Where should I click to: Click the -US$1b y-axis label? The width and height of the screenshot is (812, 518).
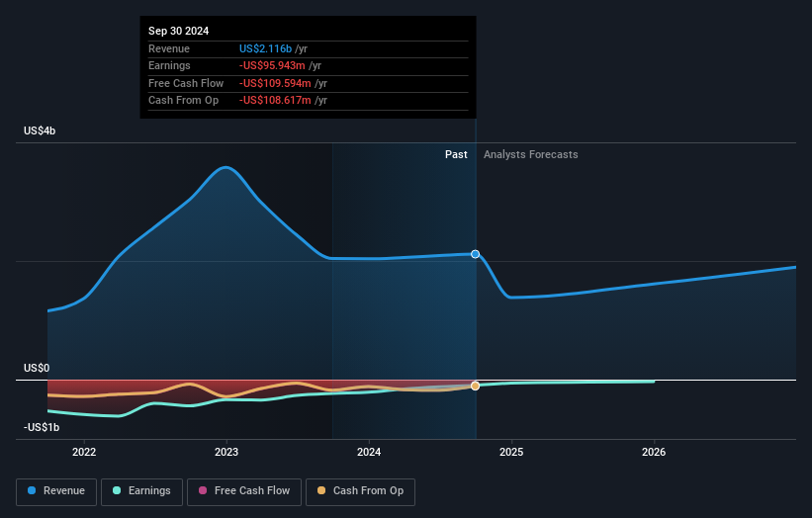coord(42,427)
